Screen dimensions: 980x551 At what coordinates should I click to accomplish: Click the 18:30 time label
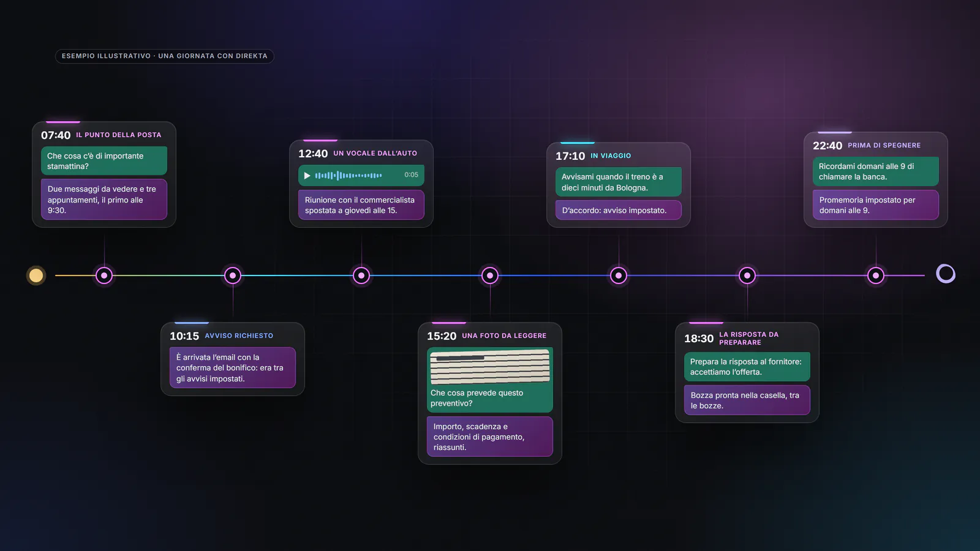[x=699, y=339]
